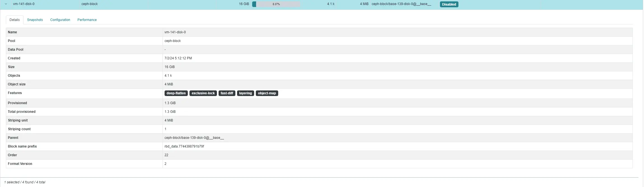This screenshot has width=644, height=187.
Task: Click the layering feature badge
Action: [x=245, y=93]
